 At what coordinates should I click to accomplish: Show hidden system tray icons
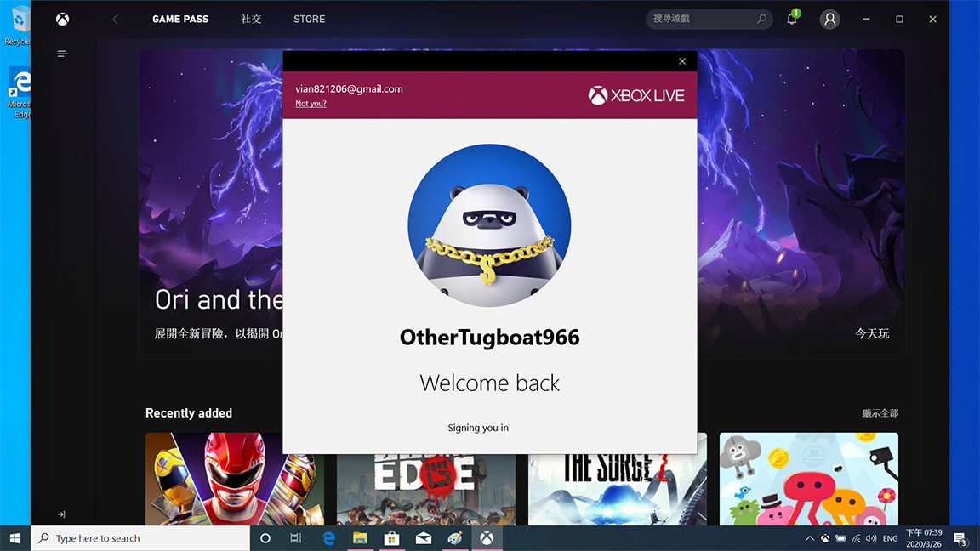pos(809,538)
